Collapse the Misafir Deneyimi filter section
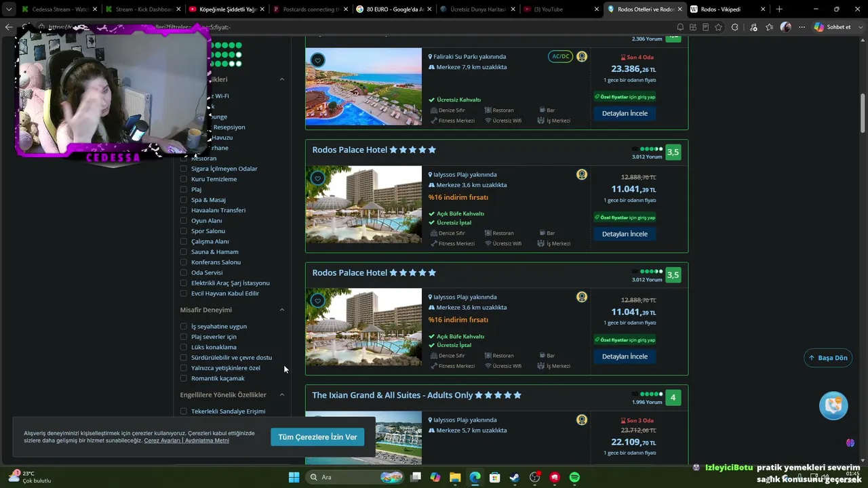The image size is (868, 488). (282, 310)
